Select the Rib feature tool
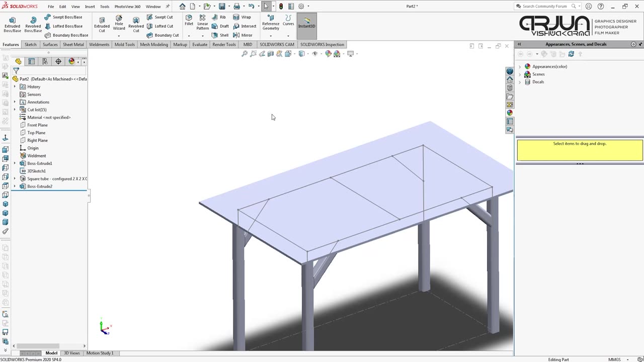 [x=219, y=17]
